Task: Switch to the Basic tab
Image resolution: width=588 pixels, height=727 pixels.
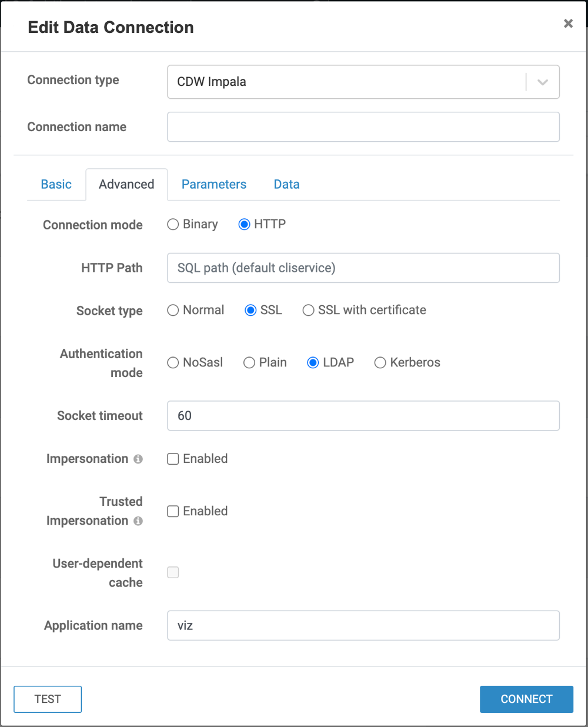Action: point(56,185)
